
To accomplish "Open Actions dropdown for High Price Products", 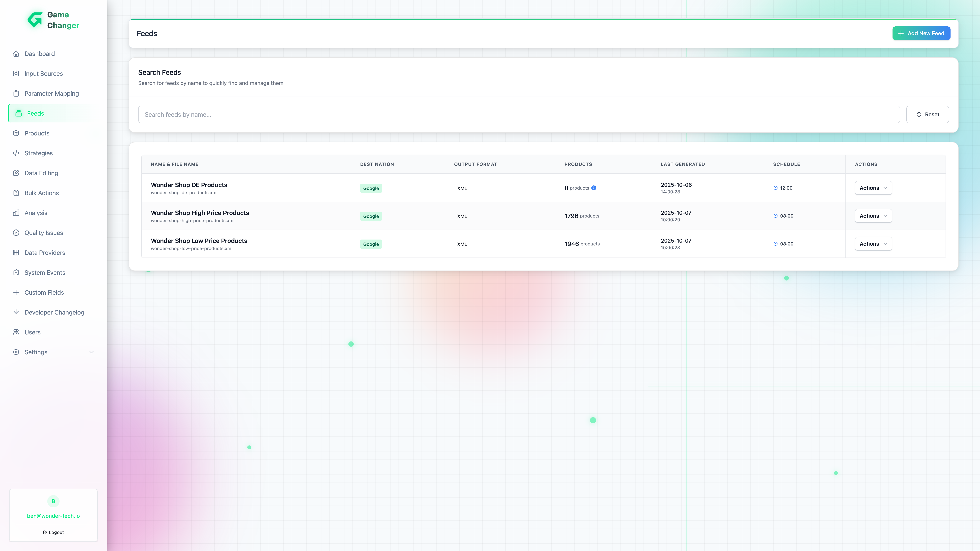I will click(873, 216).
